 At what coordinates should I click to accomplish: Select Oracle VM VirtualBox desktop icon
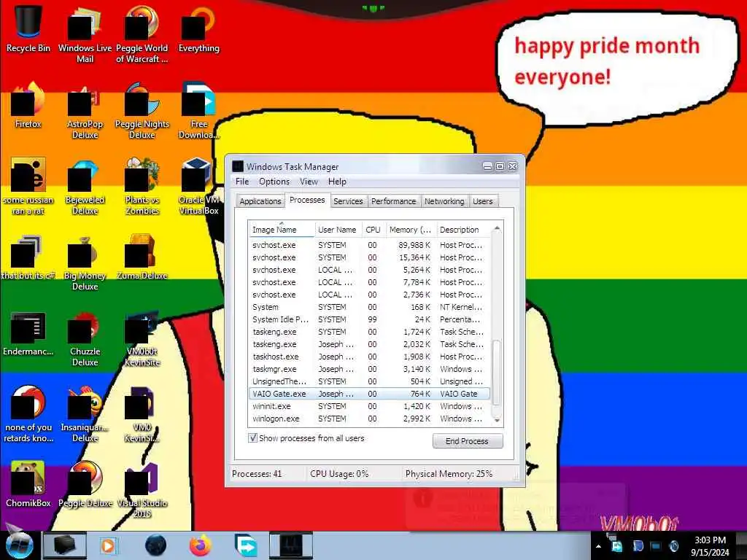pos(198,186)
